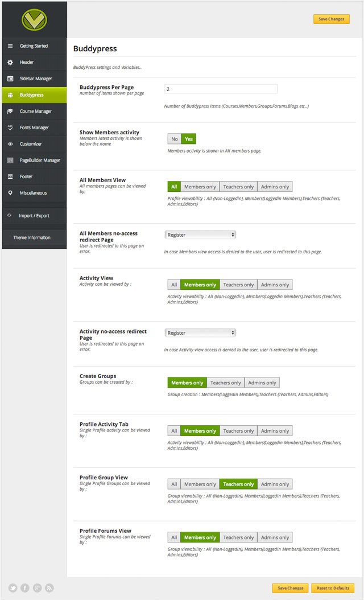This screenshot has height=600, width=364.
Task: Select Members only for All Members View
Action: [200, 187]
